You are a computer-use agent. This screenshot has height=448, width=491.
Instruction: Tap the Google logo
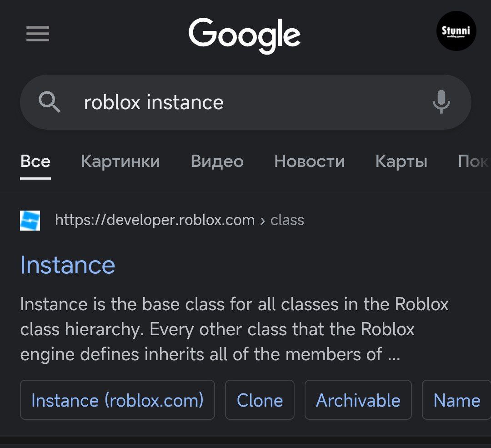click(244, 35)
